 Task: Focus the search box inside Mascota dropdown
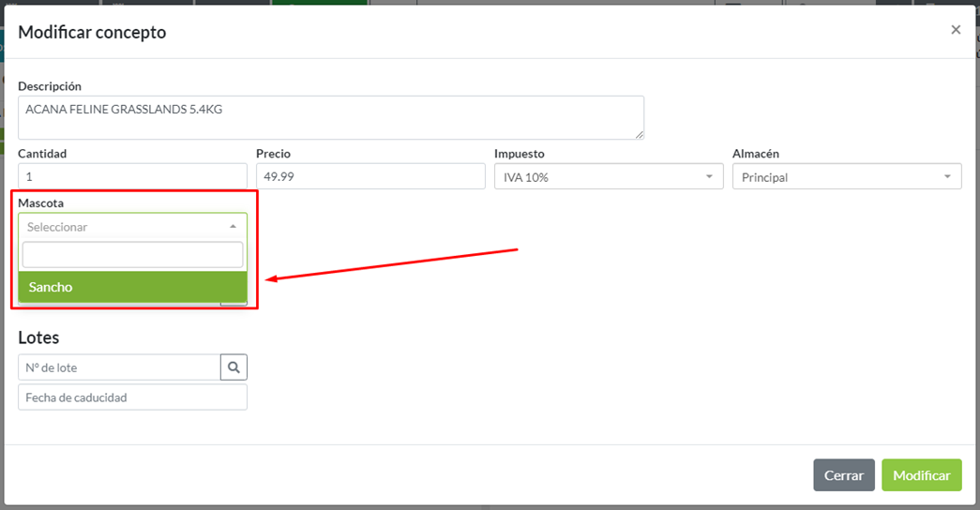coord(132,255)
